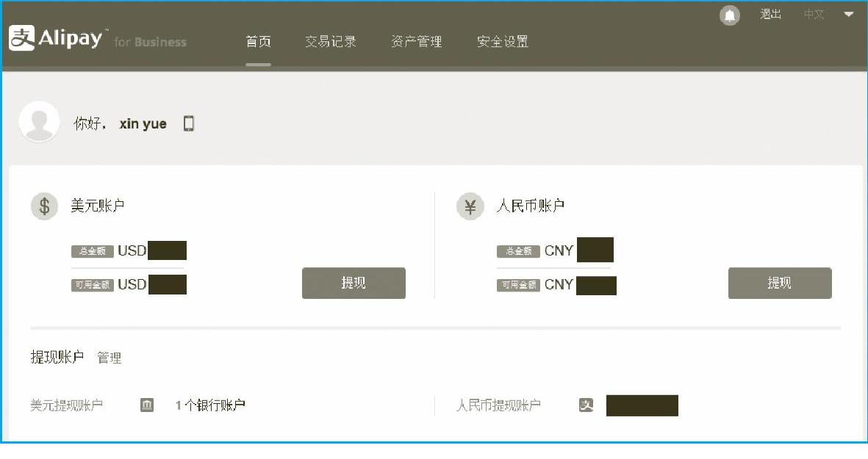Click the 1个银行账户 link
The width and height of the screenshot is (868, 459).
click(x=210, y=405)
